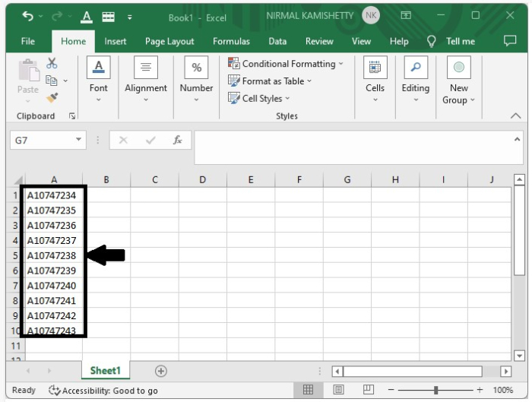Switch to Page Layout view icon
532x402 pixels.
338,390
